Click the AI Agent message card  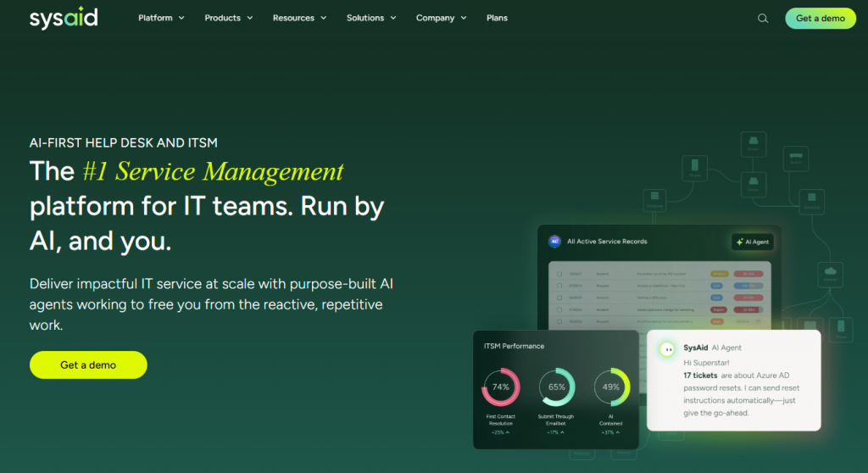click(x=733, y=381)
